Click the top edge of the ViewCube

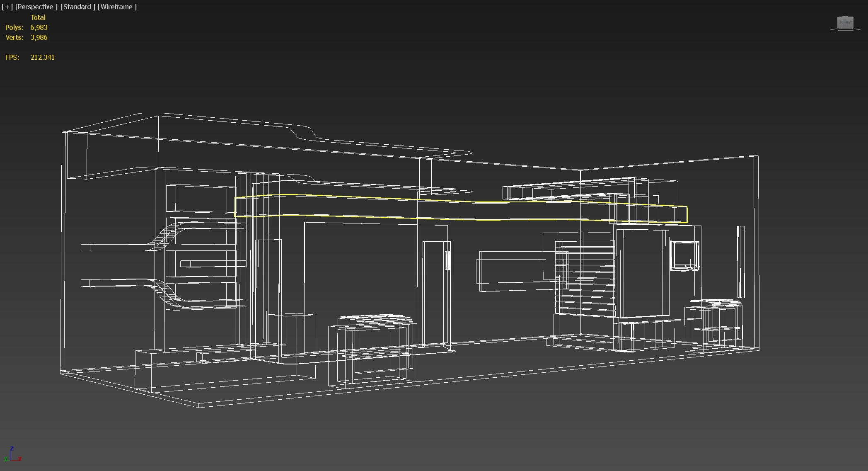point(845,17)
